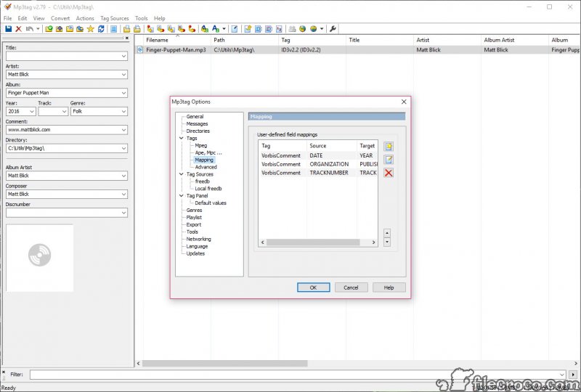Click the freedb users toolbar icon
This screenshot has width=581, height=392.
[x=293, y=29]
